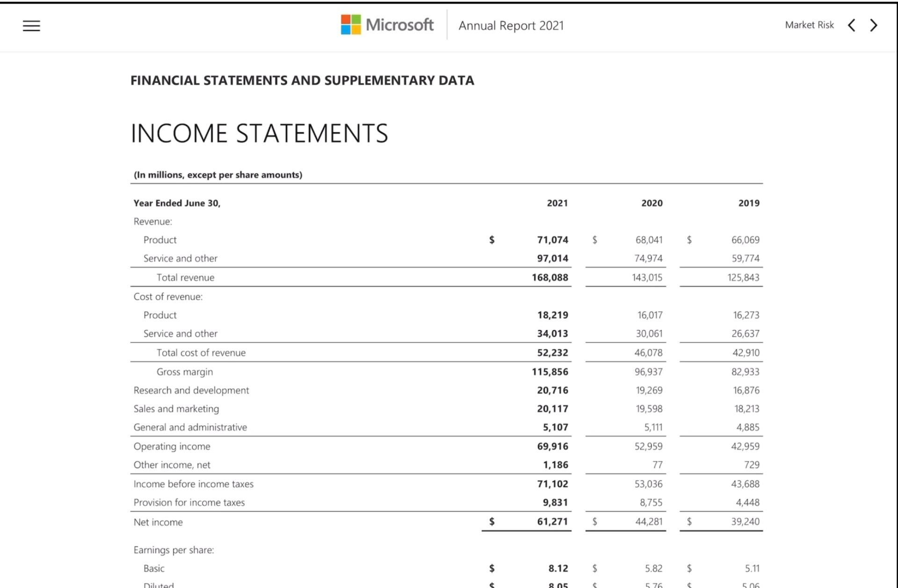Click the Provision for income taxes label
Viewport: 898px width, 588px height.
point(189,502)
